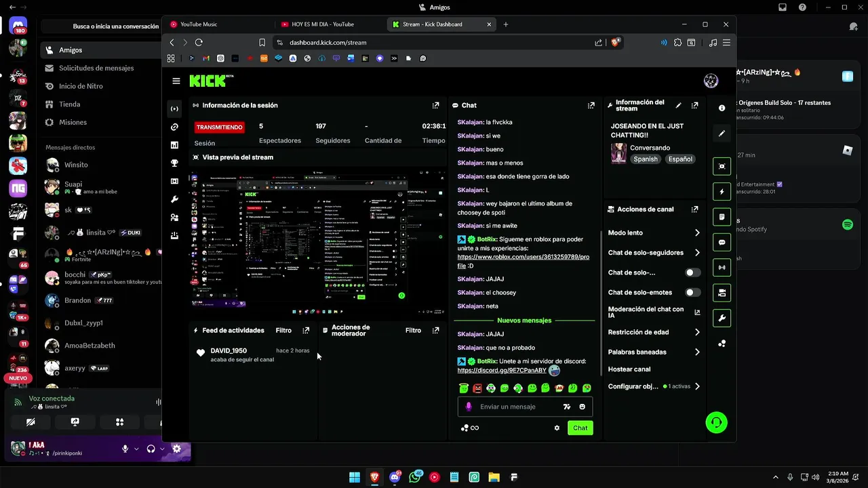Pop out the Chat panel
The height and width of the screenshot is (488, 868).
[591, 105]
